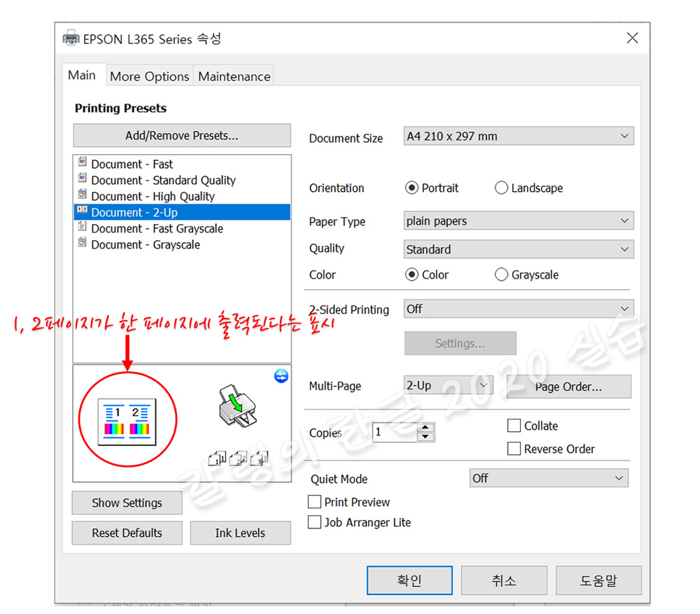700x614 pixels.
Task: Select the Landscape orientation radio button
Action: coord(501,188)
